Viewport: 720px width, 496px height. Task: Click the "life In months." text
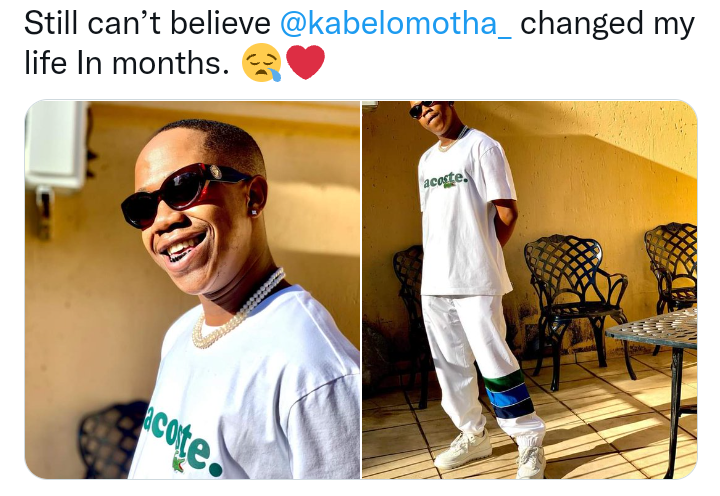pyautogui.click(x=127, y=63)
